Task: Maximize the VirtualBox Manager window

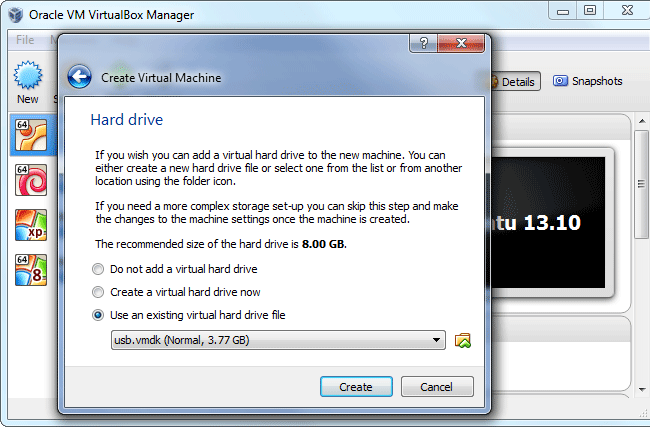Action: pos(590,10)
